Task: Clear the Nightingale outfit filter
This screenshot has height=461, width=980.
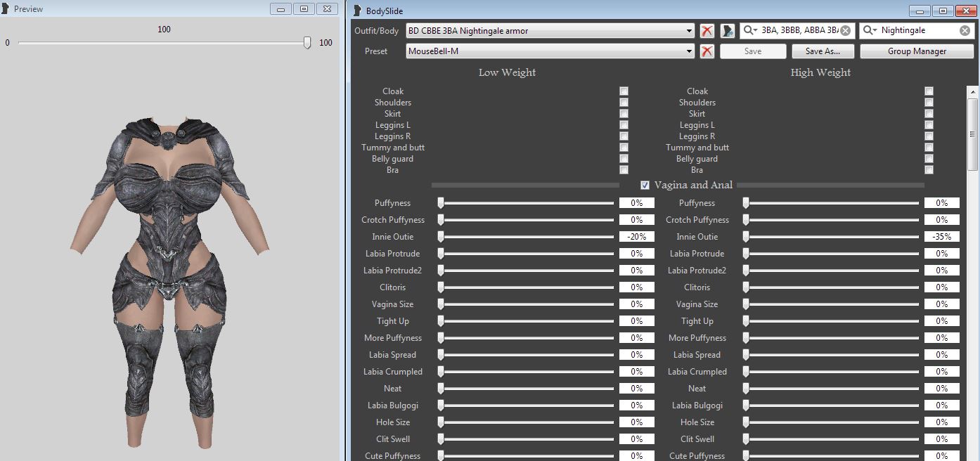Action: [965, 31]
